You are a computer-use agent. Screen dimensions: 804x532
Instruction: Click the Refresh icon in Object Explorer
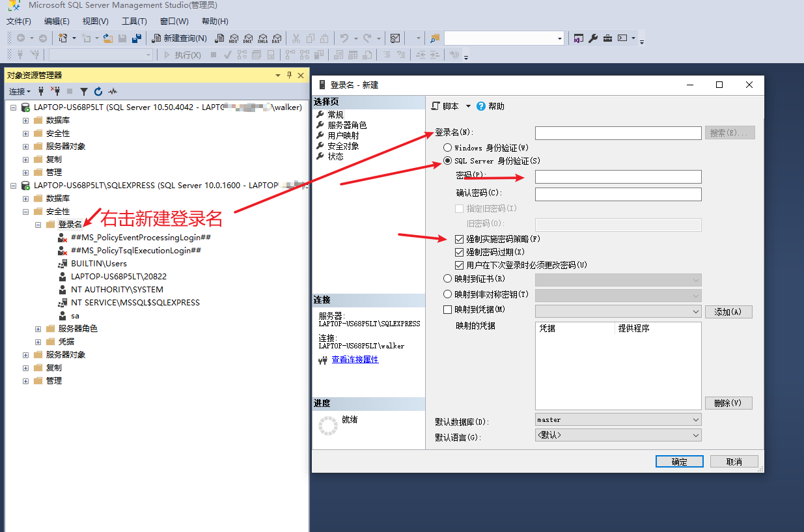[98, 92]
